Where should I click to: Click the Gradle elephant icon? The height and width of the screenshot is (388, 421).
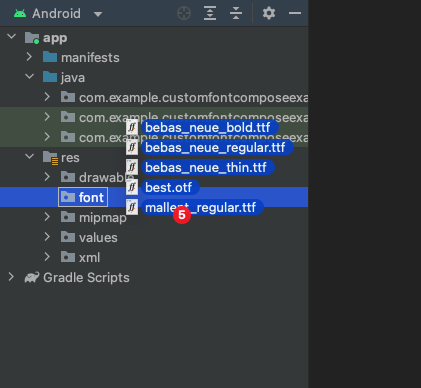point(32,277)
